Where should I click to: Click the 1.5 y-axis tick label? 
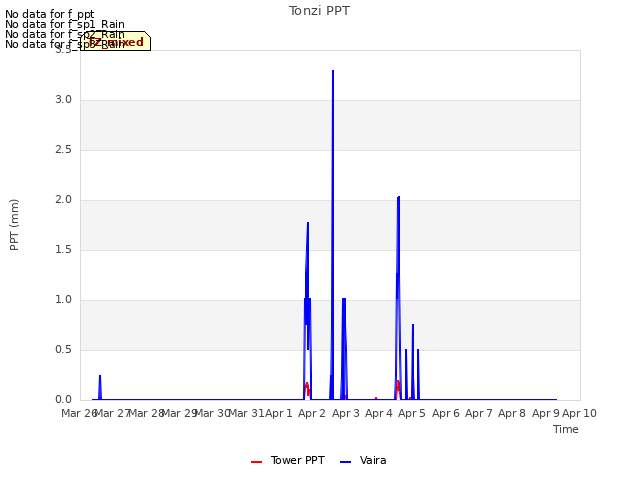tap(63, 249)
